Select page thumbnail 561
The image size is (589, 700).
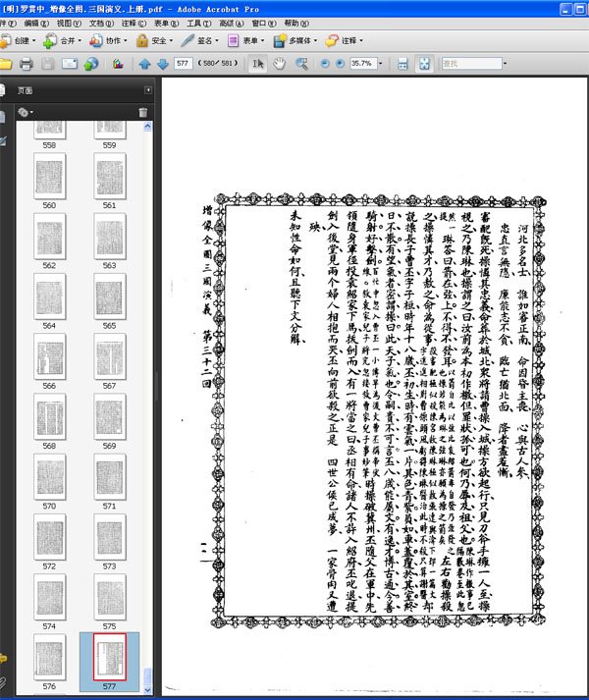109,177
